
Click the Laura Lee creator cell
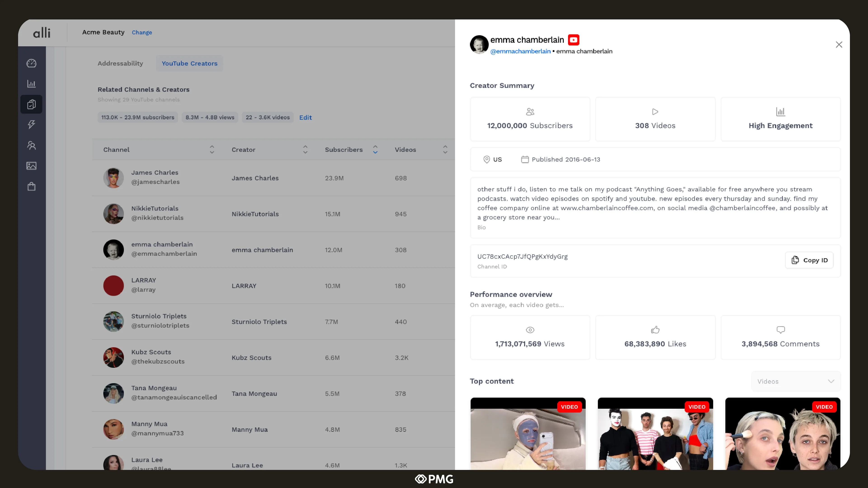[247, 465]
